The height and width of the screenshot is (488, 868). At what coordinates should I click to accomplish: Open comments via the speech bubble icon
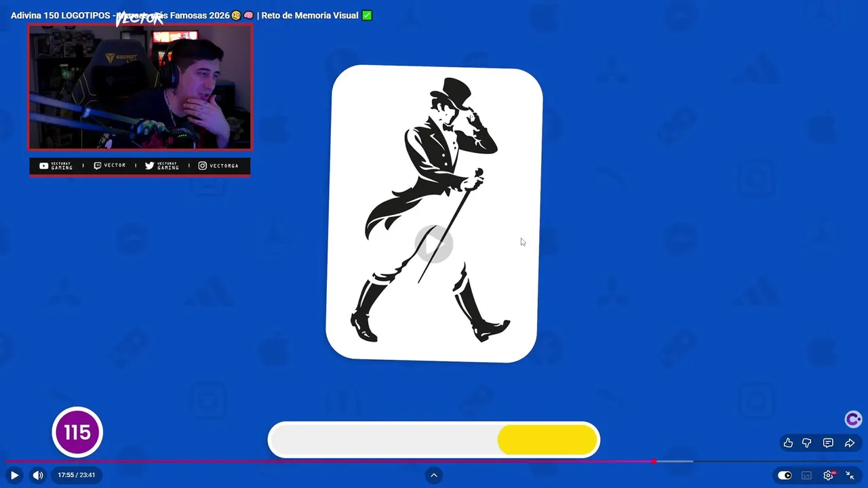828,443
